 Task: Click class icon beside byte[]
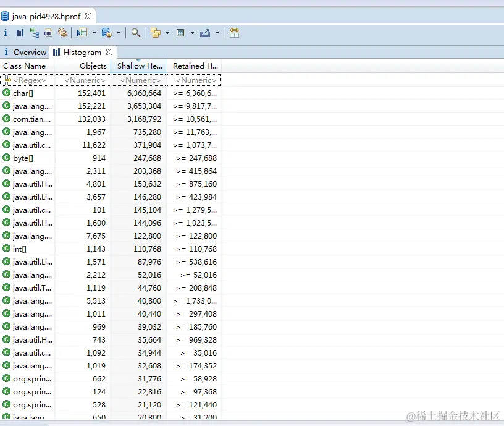(6, 158)
